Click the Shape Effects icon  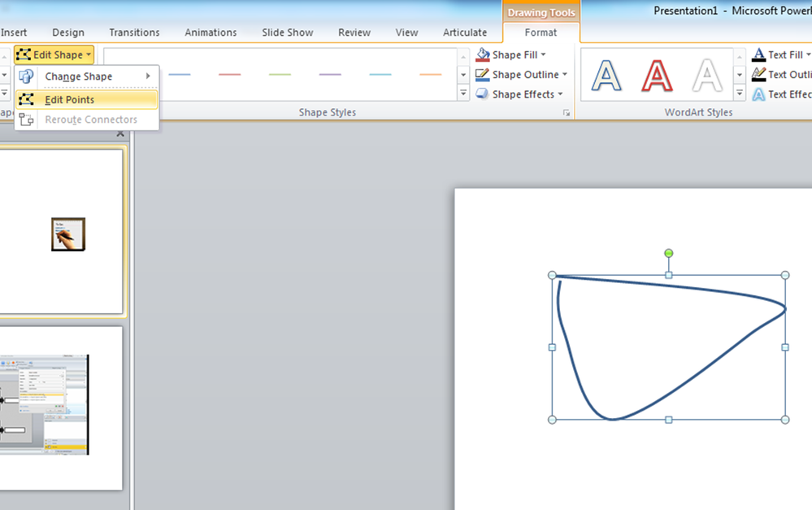(x=483, y=94)
